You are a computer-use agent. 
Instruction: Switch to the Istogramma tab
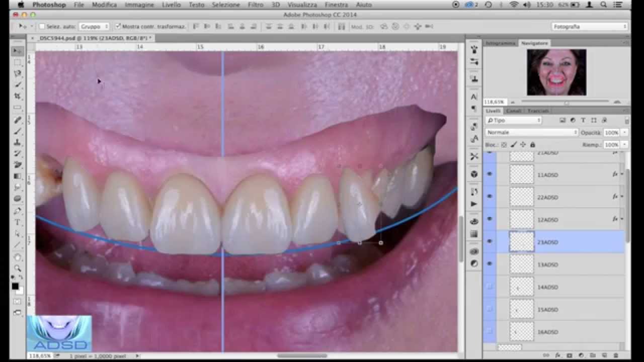pos(500,43)
